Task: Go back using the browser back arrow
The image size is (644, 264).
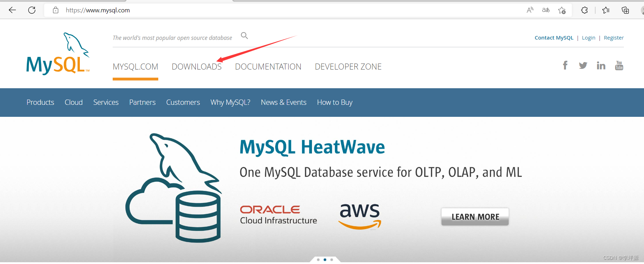Action: (x=12, y=10)
